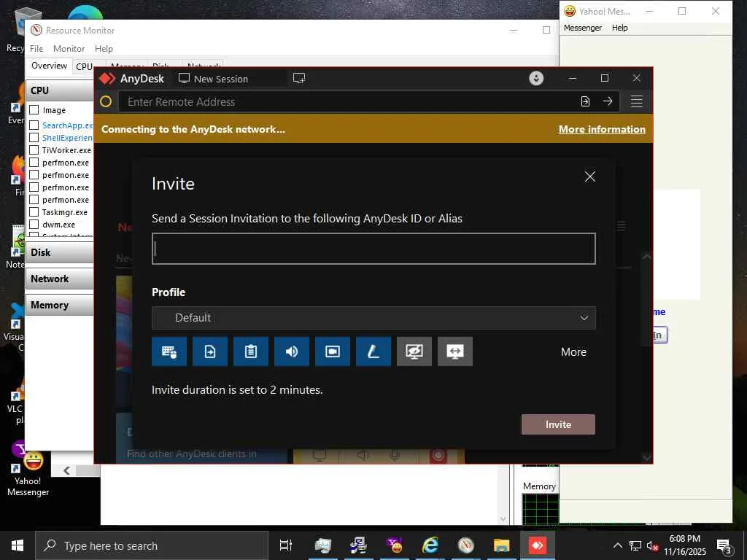Click the add new session tab icon
The width and height of the screenshot is (747, 560).
(299, 78)
